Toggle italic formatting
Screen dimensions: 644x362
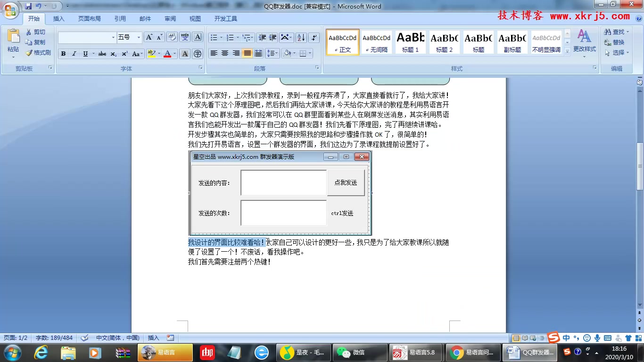[74, 54]
